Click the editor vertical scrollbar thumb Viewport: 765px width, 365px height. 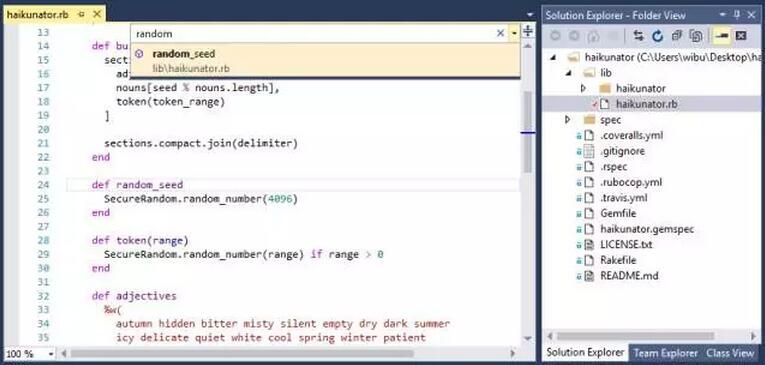pos(527,131)
